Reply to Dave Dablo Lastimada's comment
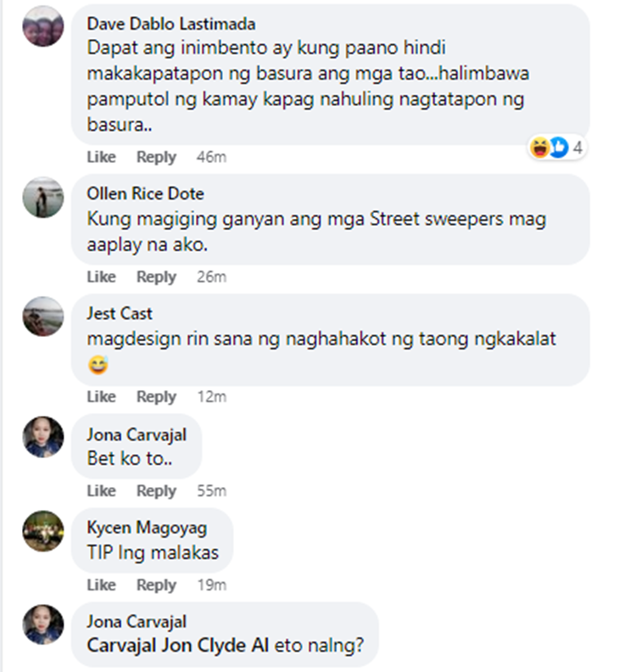The width and height of the screenshot is (636, 672). coord(156,157)
